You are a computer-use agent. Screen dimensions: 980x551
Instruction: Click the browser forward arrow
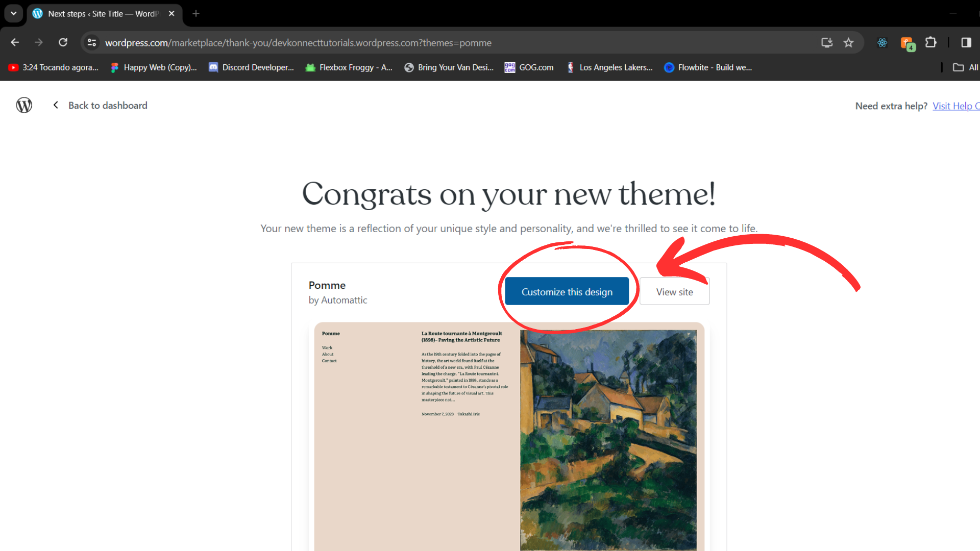(x=39, y=42)
